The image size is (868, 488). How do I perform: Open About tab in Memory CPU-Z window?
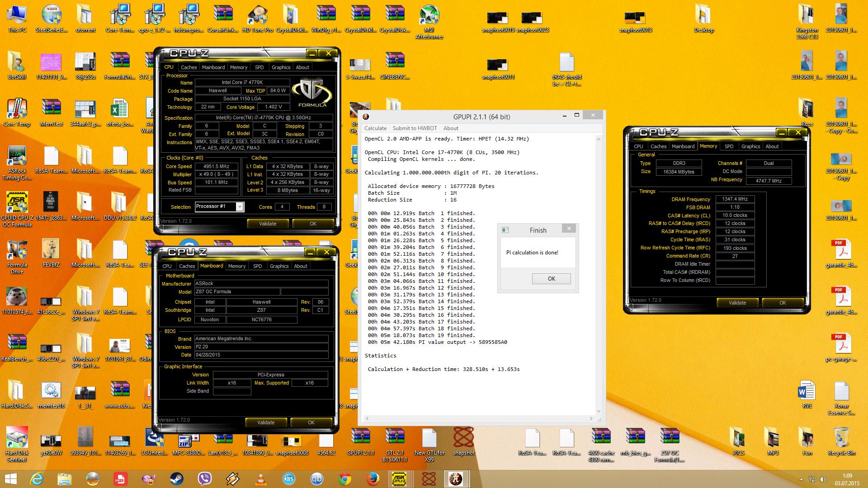pyautogui.click(x=772, y=146)
